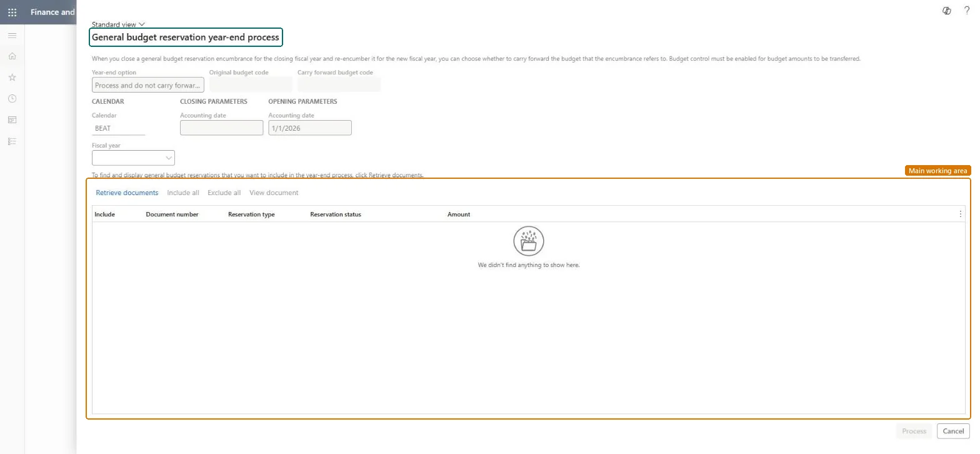Click the Original budget code field
Screen dimensions: 980x454
[x=251, y=85]
